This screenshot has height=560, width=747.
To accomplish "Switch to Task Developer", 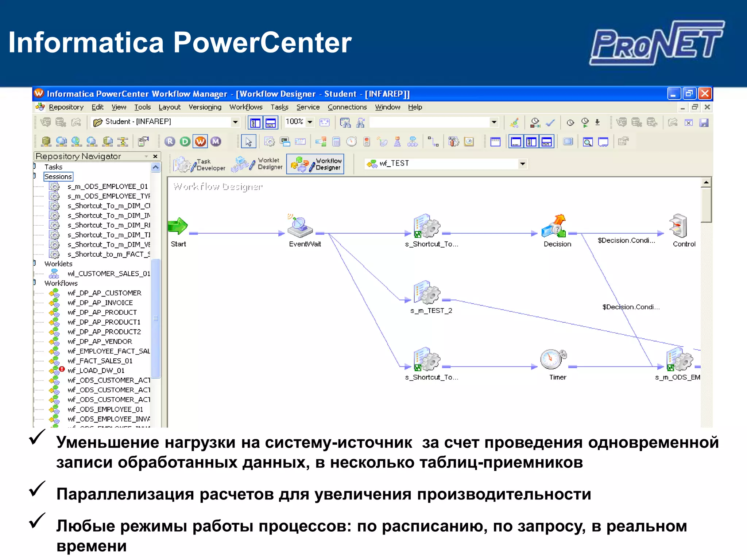I will [200, 164].
